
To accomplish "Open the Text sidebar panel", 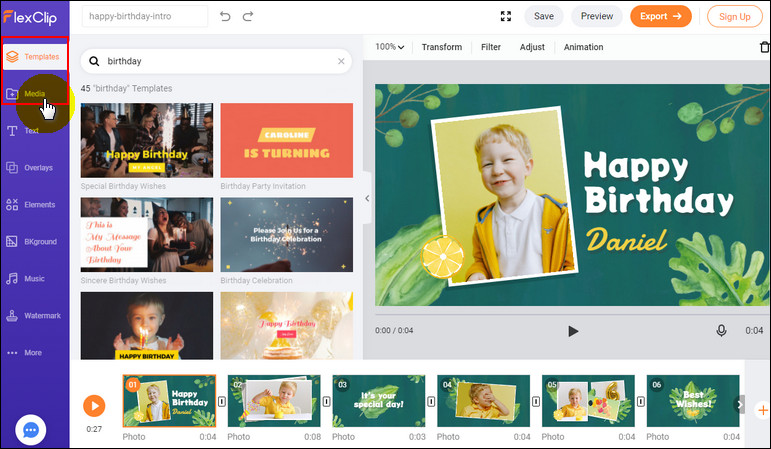I will (x=23, y=131).
